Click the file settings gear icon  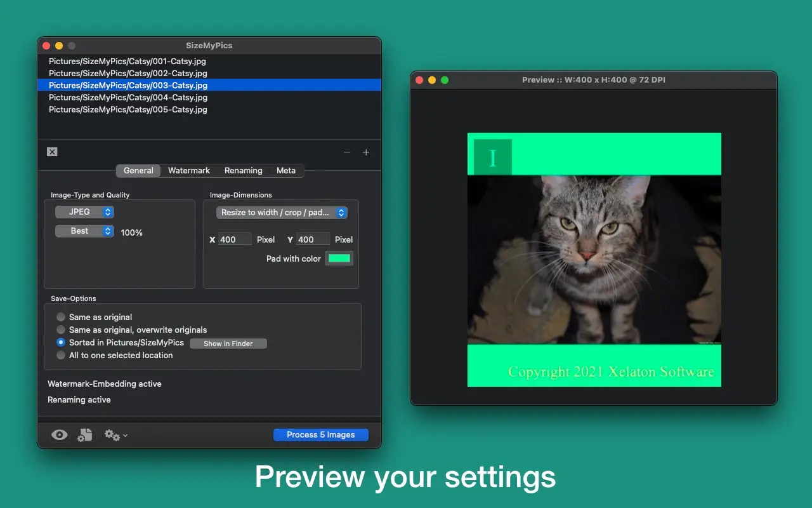click(x=85, y=435)
